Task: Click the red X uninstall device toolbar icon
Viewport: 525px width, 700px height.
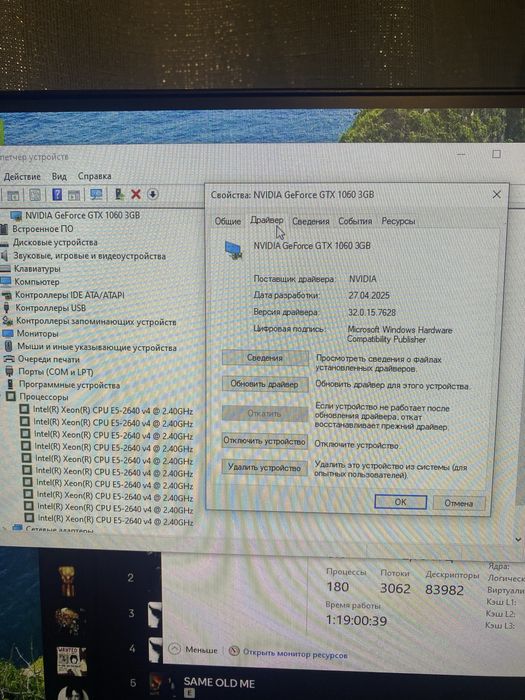Action: [x=136, y=194]
